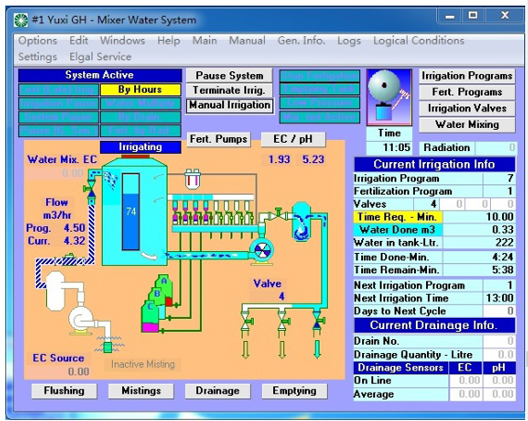
Task: Click the filter icon above the fertilizer injectors
Action: [x=192, y=179]
